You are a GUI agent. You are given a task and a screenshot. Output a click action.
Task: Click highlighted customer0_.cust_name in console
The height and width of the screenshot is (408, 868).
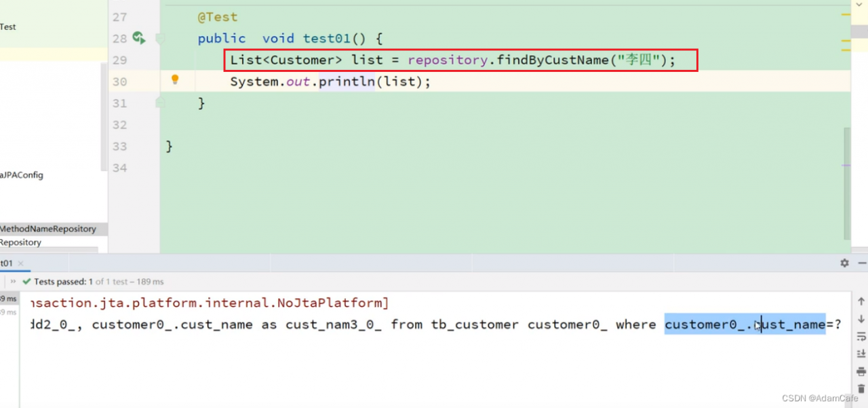(x=745, y=324)
